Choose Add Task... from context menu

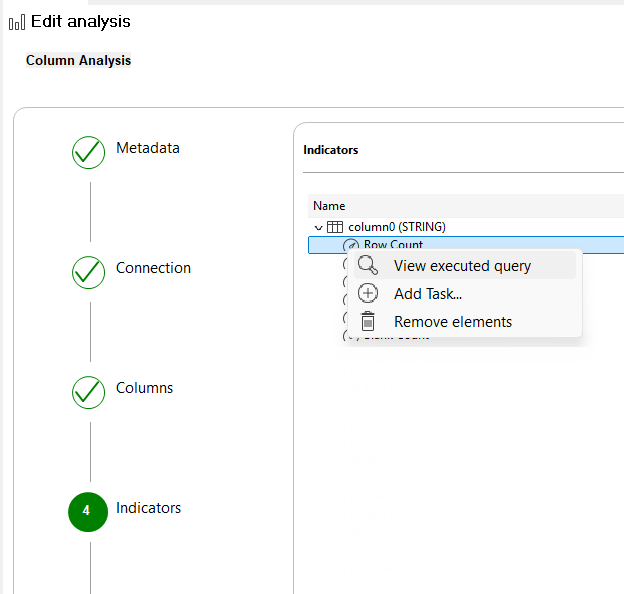(428, 294)
